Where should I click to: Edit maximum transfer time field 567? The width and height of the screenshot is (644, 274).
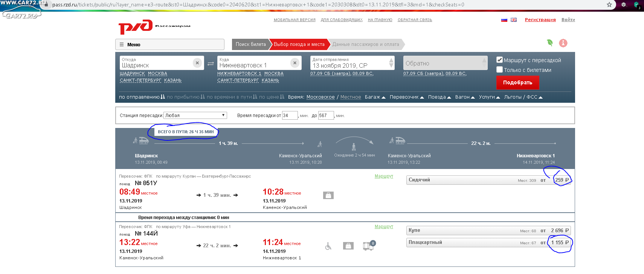tap(326, 115)
